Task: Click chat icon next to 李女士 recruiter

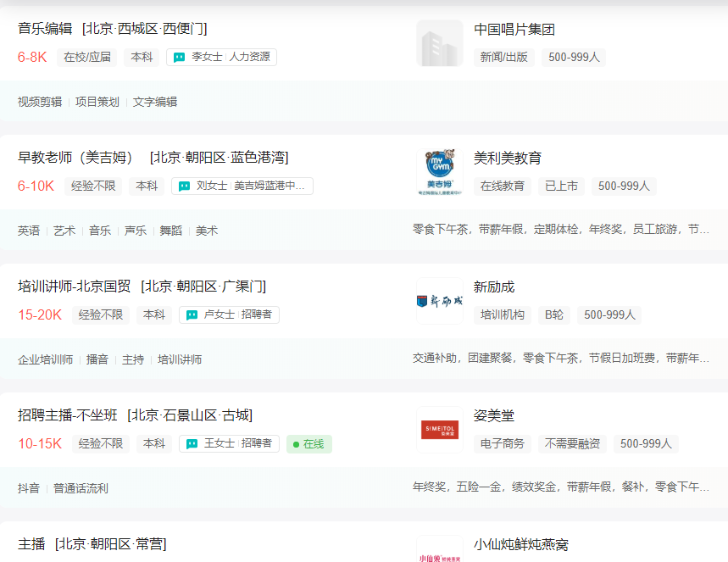Action: click(179, 58)
